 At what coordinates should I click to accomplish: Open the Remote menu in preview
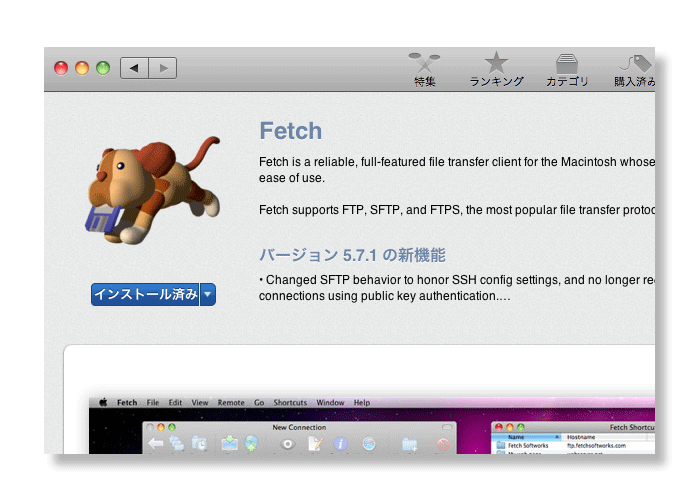[x=231, y=403]
